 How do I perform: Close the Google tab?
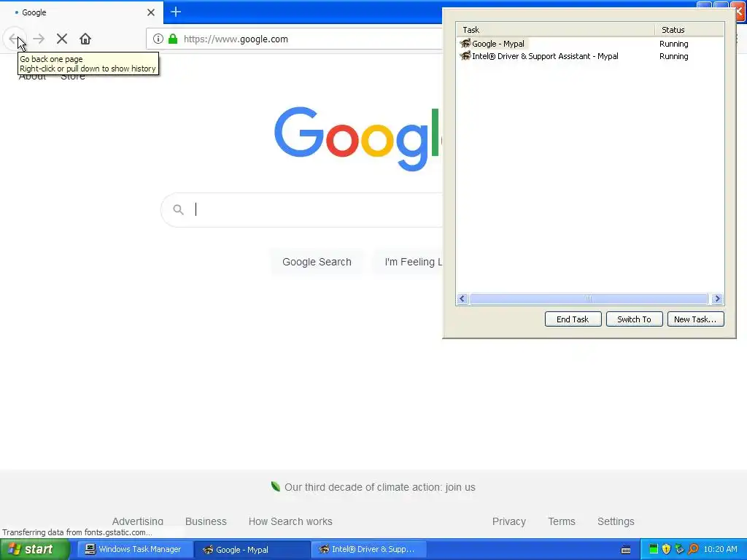[151, 12]
